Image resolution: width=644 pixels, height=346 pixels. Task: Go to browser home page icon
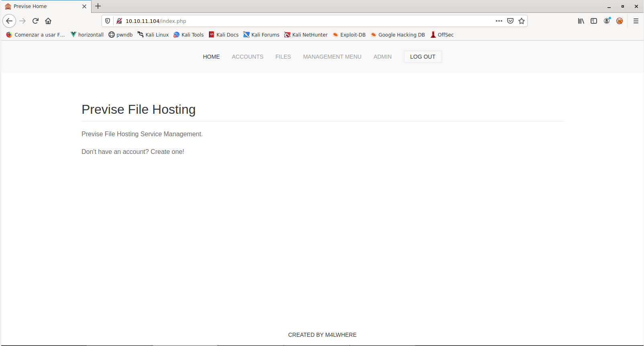pyautogui.click(x=48, y=21)
